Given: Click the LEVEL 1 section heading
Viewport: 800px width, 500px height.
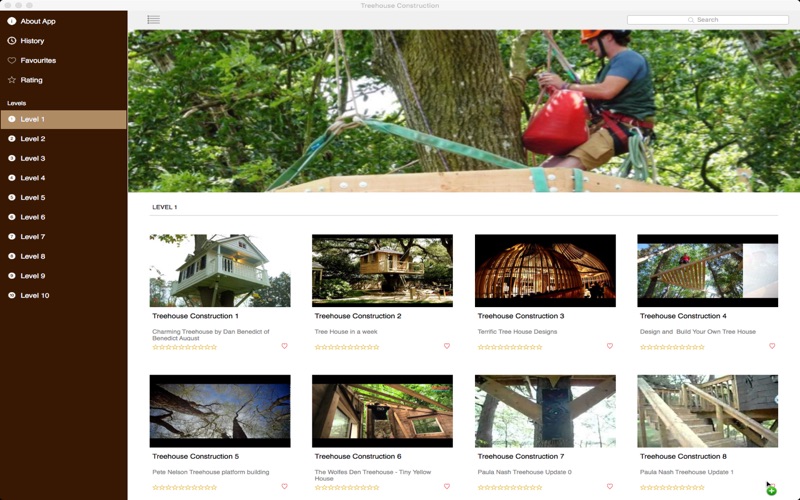Looking at the screenshot, I should tap(165, 207).
